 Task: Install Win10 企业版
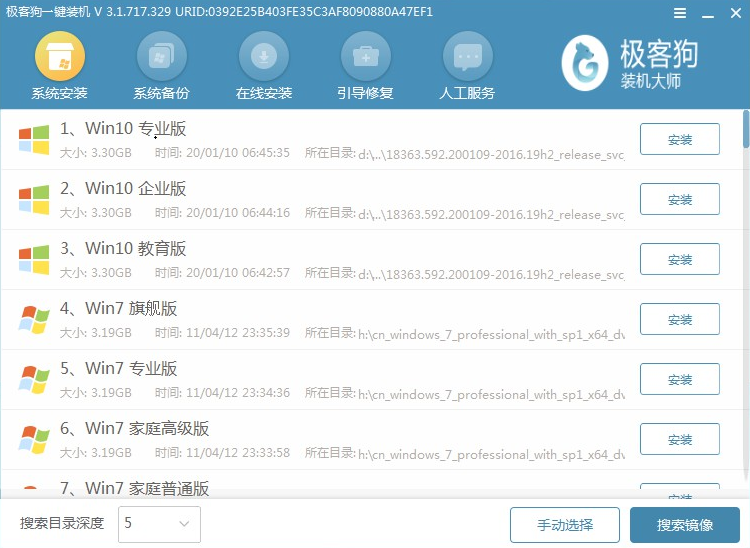679,200
